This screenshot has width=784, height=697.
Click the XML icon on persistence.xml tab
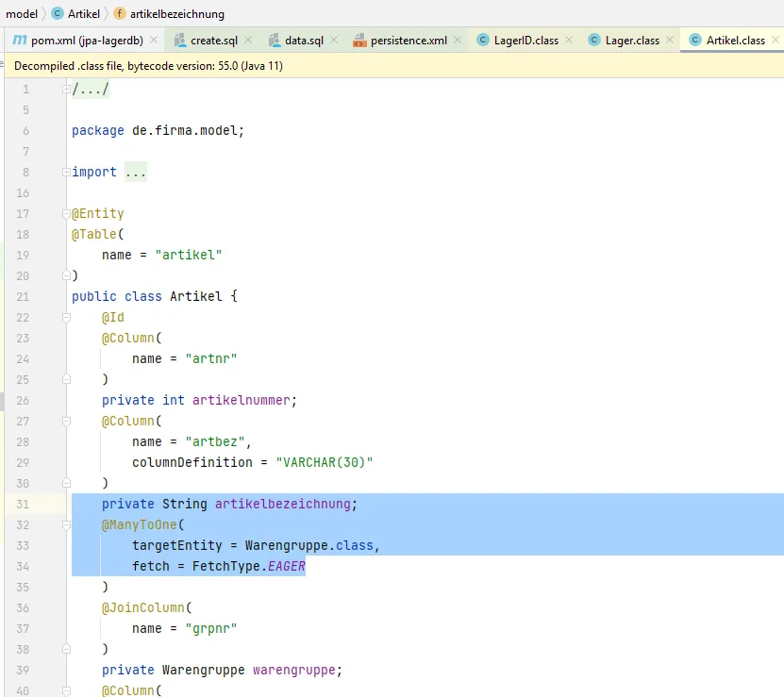point(359,41)
